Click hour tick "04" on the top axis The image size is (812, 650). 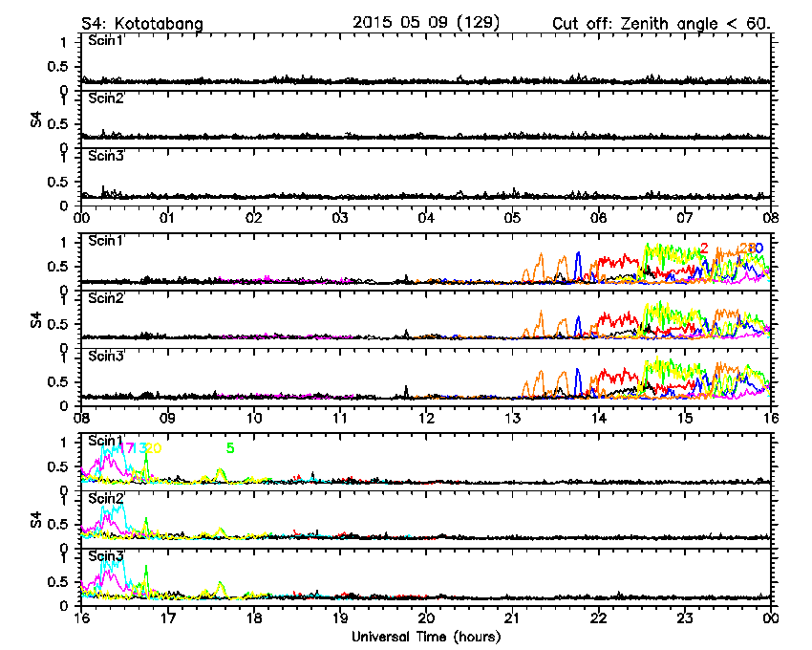click(x=426, y=218)
